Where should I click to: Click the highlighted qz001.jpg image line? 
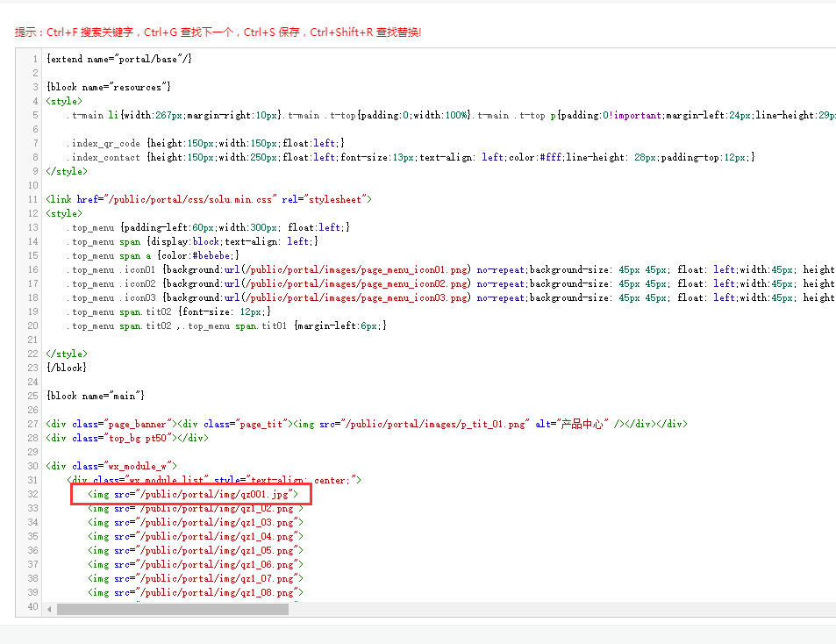tap(193, 495)
